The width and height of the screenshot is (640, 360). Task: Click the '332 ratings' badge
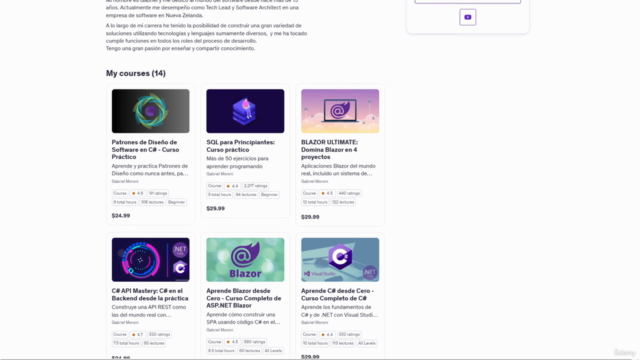[349, 334]
